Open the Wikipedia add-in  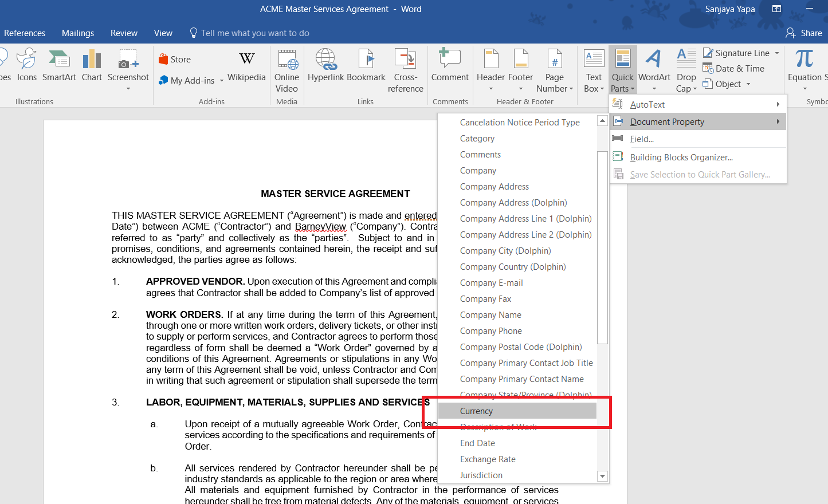[246, 66]
